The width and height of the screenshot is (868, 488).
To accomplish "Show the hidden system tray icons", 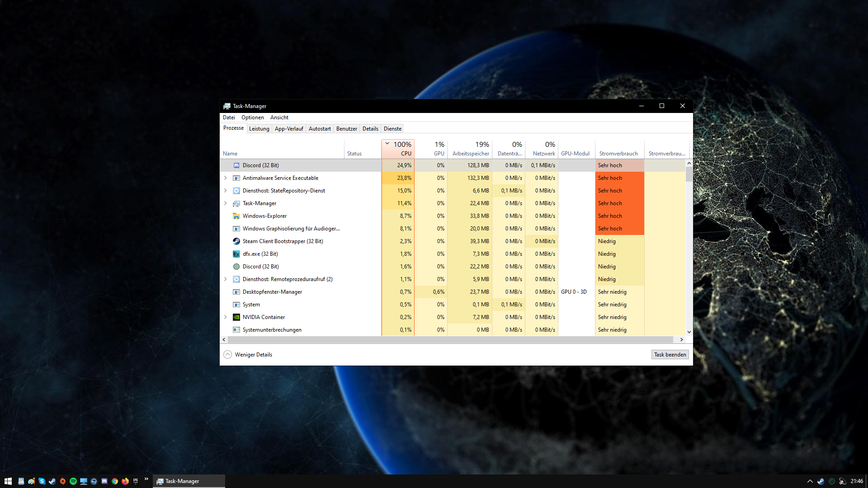I will click(810, 481).
